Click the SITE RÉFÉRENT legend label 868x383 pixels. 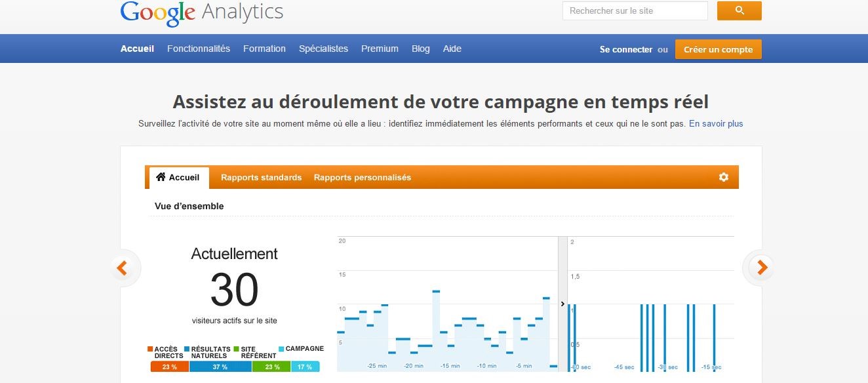point(258,352)
